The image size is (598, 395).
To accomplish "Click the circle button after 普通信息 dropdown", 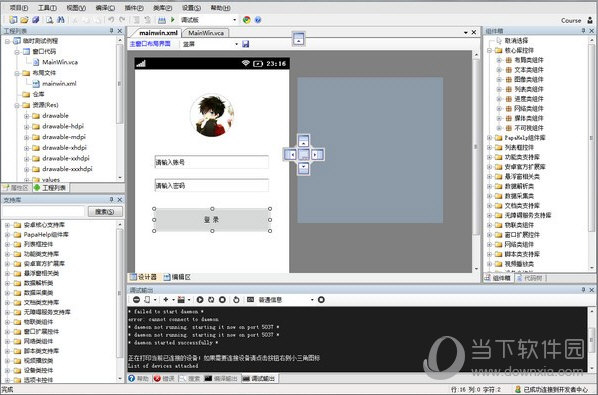I will coord(321,300).
